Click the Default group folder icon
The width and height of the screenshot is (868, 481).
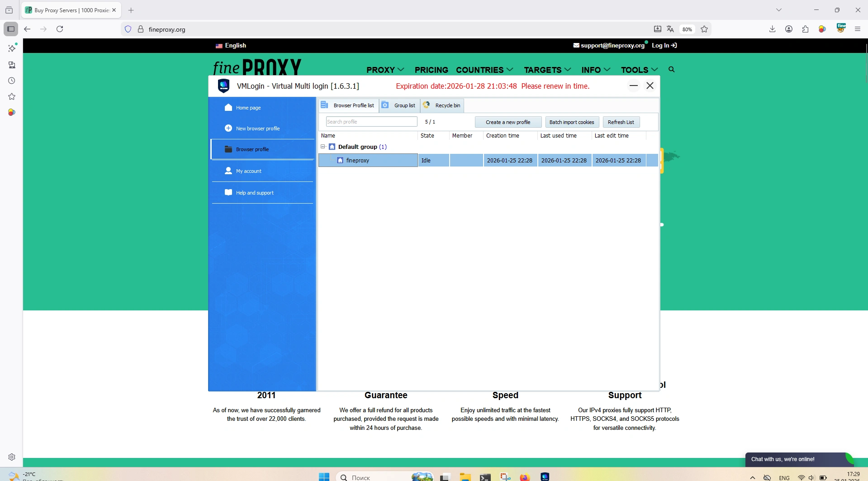coord(332,147)
